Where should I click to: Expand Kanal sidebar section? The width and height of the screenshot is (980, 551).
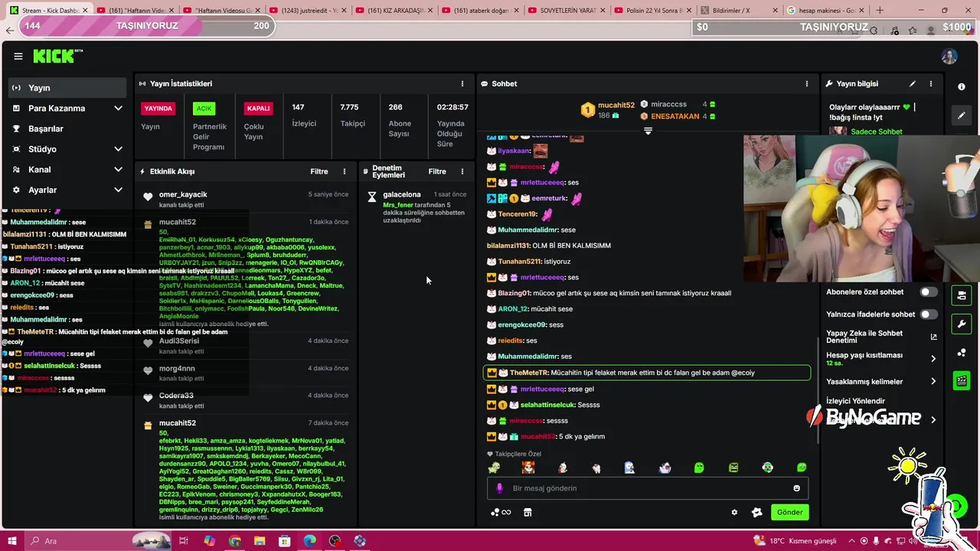tap(118, 169)
